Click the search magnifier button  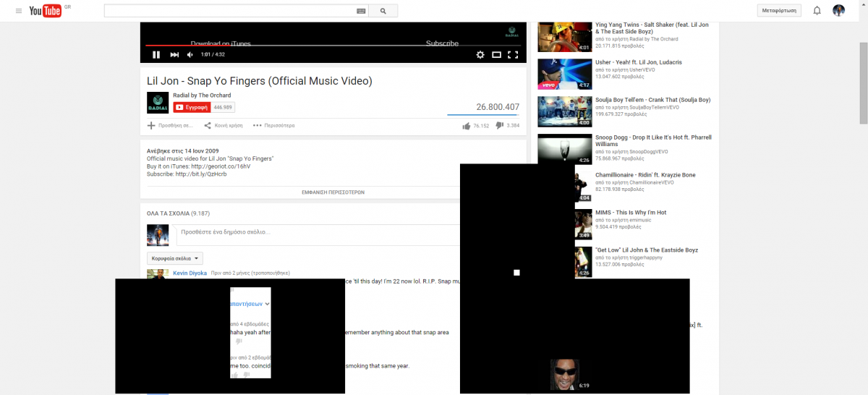pos(383,11)
